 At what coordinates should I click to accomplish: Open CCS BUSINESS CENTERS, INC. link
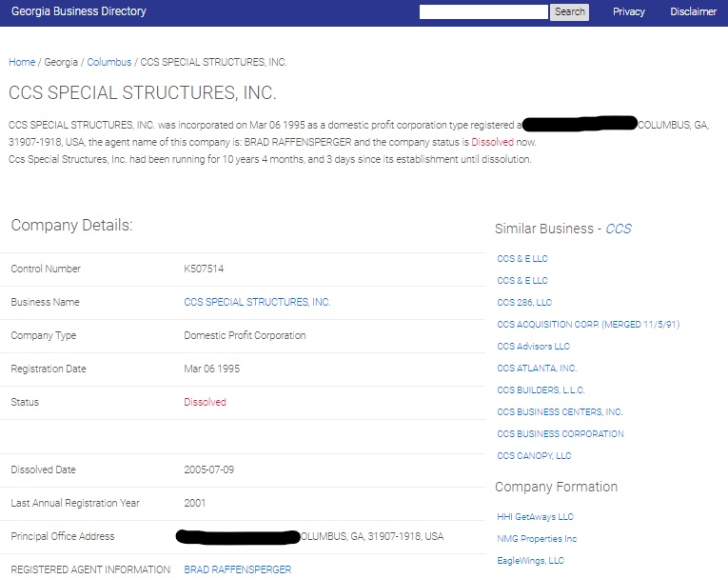click(560, 411)
